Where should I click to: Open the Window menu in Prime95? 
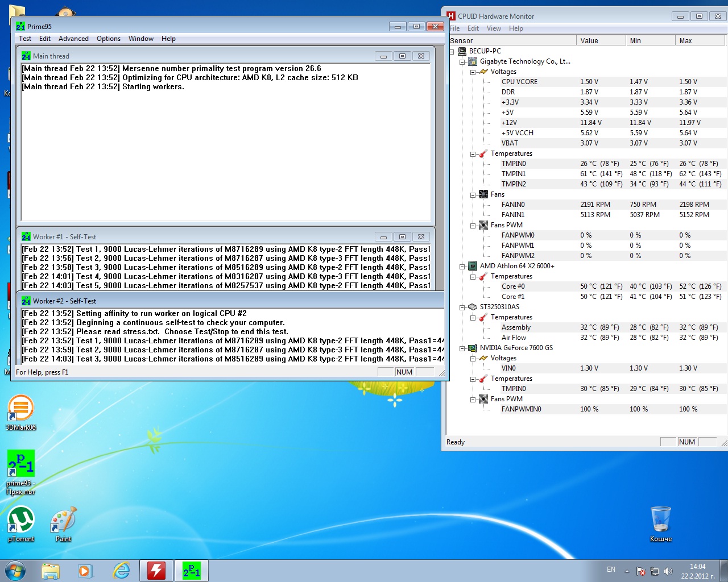(141, 39)
